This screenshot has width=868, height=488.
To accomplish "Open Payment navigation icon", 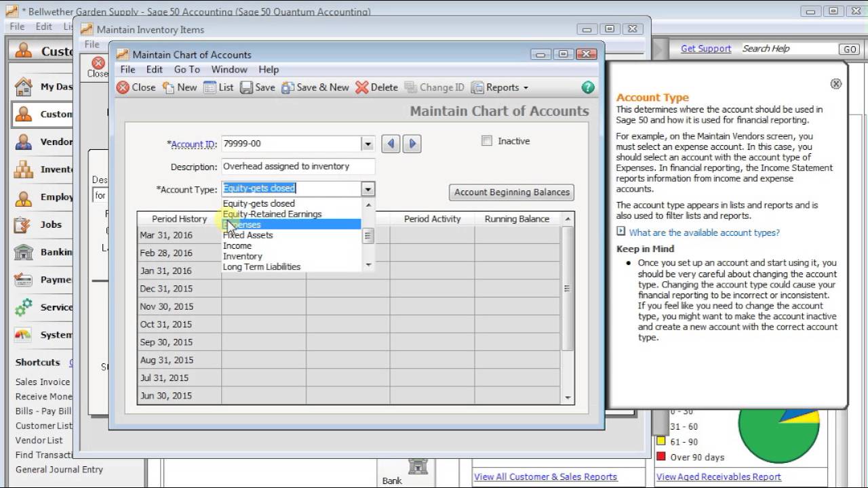I will pos(23,279).
